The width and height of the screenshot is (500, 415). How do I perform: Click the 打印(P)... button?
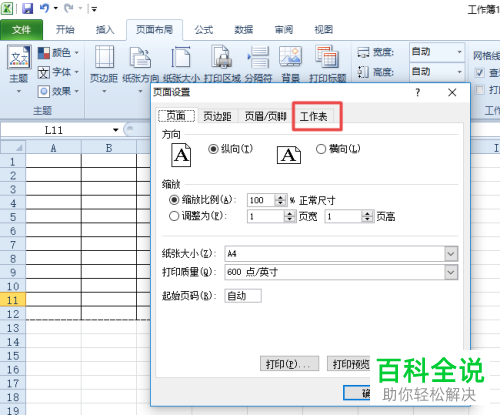pos(289,364)
